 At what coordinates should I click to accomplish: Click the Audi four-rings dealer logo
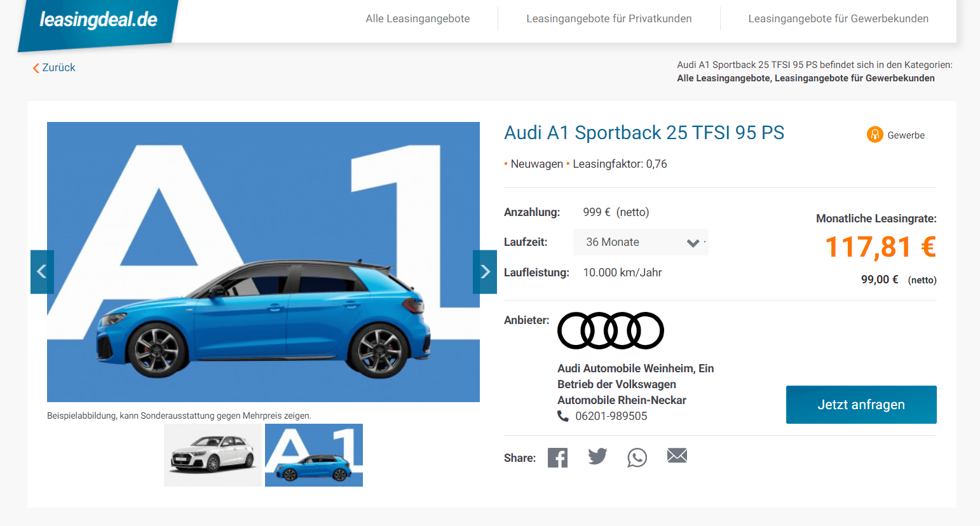pyautogui.click(x=611, y=330)
